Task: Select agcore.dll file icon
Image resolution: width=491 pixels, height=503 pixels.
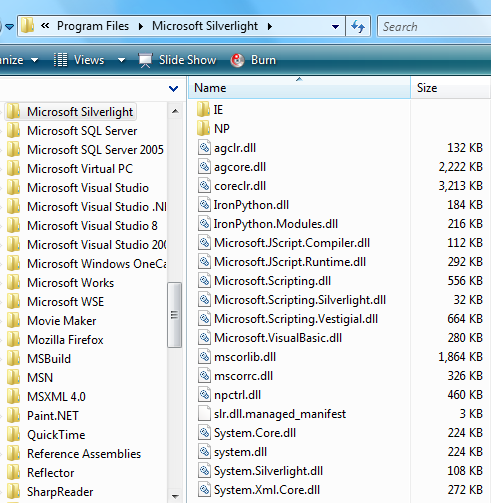Action: pyautogui.click(x=204, y=167)
